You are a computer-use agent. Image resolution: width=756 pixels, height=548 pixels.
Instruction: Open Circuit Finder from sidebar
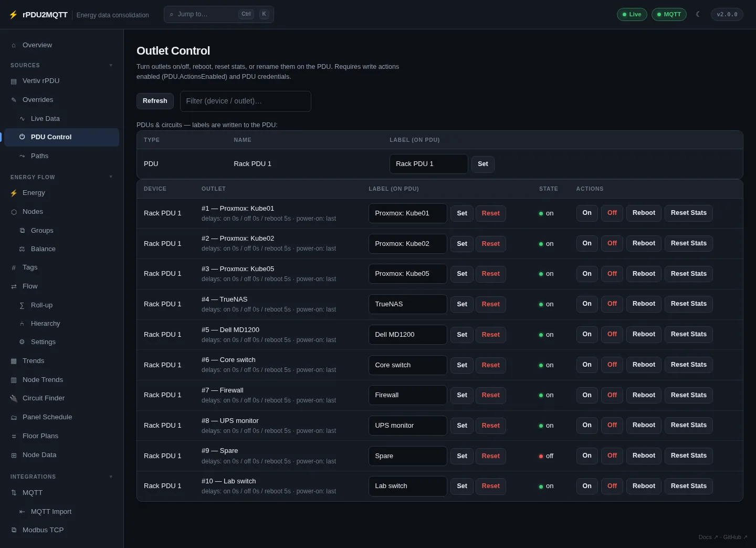pos(61,398)
